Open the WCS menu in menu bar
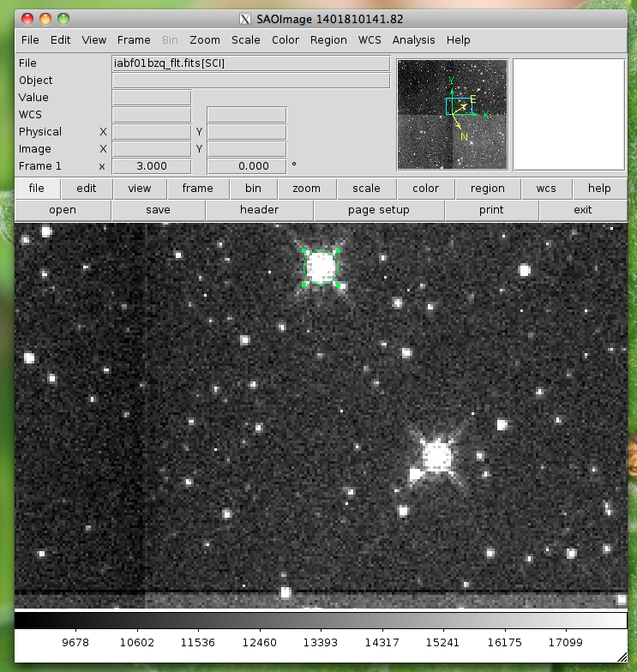The image size is (637, 672). tap(370, 40)
